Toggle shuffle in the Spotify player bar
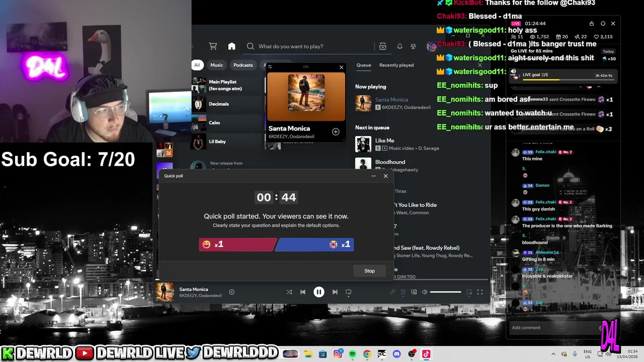This screenshot has height=362, width=644. [x=289, y=292]
